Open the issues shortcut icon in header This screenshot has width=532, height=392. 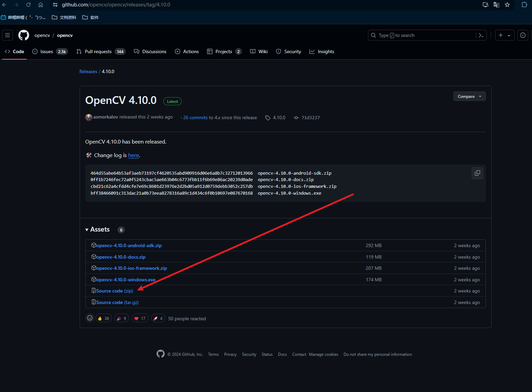(523, 35)
